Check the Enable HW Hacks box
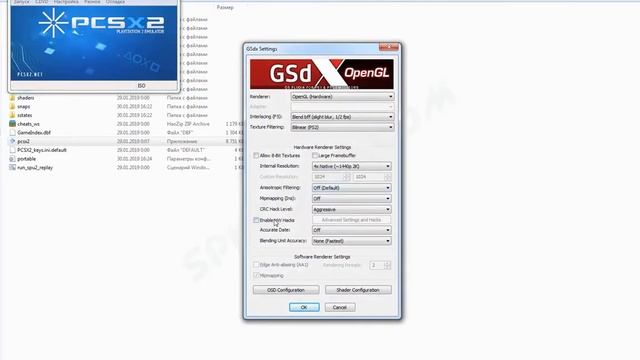This screenshot has height=360, width=640. pyautogui.click(x=256, y=220)
